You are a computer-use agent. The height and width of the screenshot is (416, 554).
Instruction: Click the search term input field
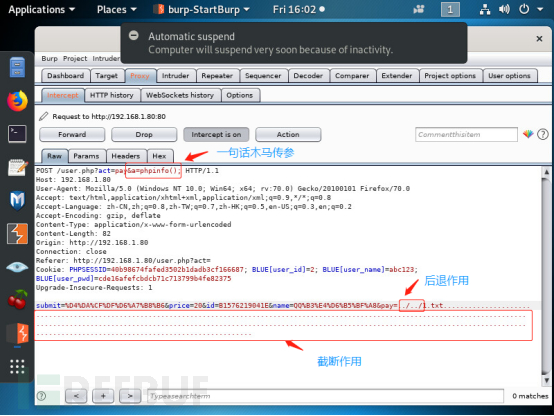325,396
